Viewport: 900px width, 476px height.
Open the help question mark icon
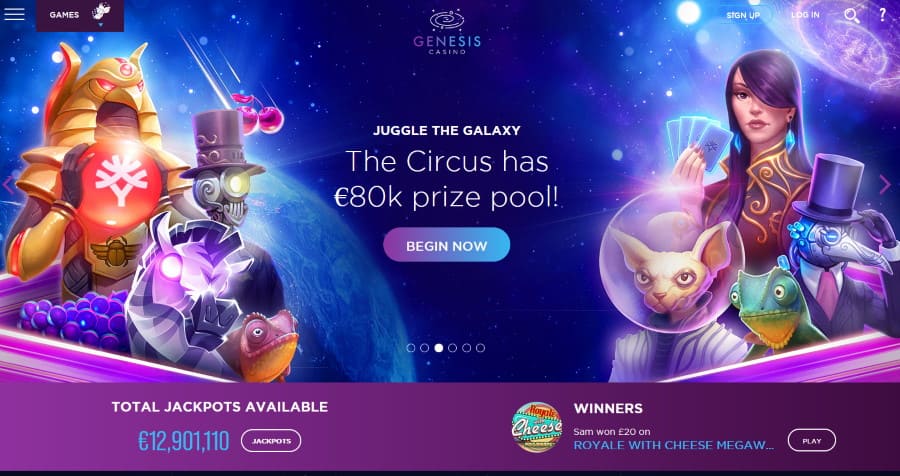tap(883, 15)
